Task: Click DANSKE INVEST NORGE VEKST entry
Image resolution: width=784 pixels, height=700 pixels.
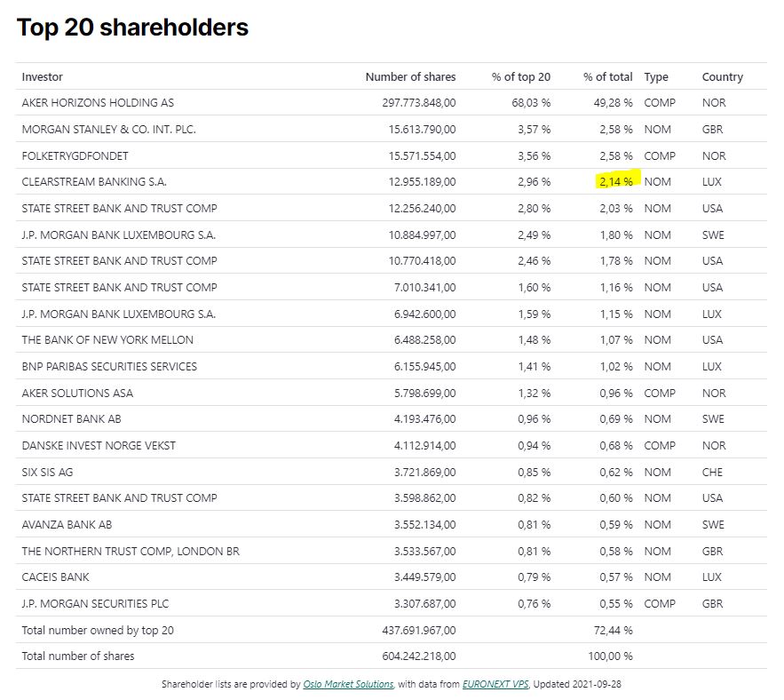Action: click(99, 446)
